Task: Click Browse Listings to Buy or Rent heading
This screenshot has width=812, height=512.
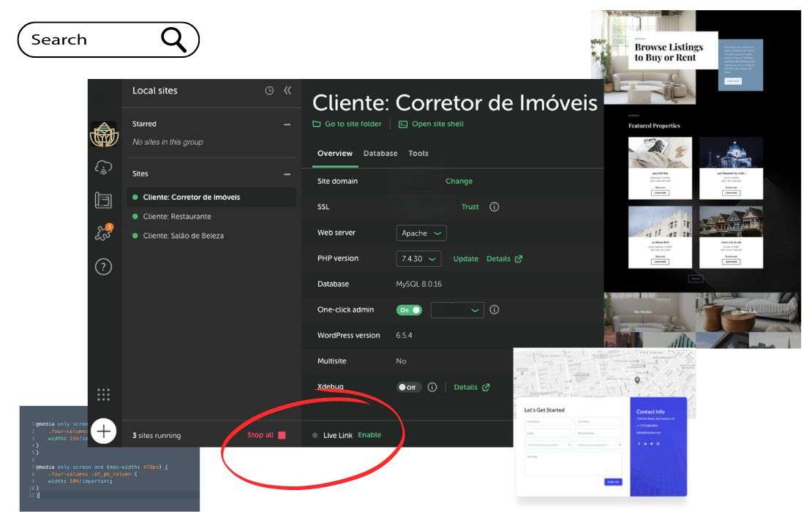Action: click(669, 52)
